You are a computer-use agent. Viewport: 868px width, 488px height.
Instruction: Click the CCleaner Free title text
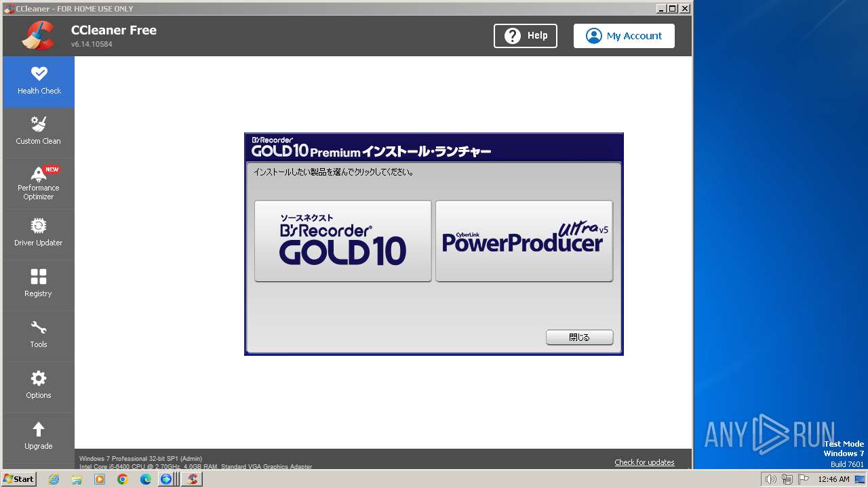(114, 30)
